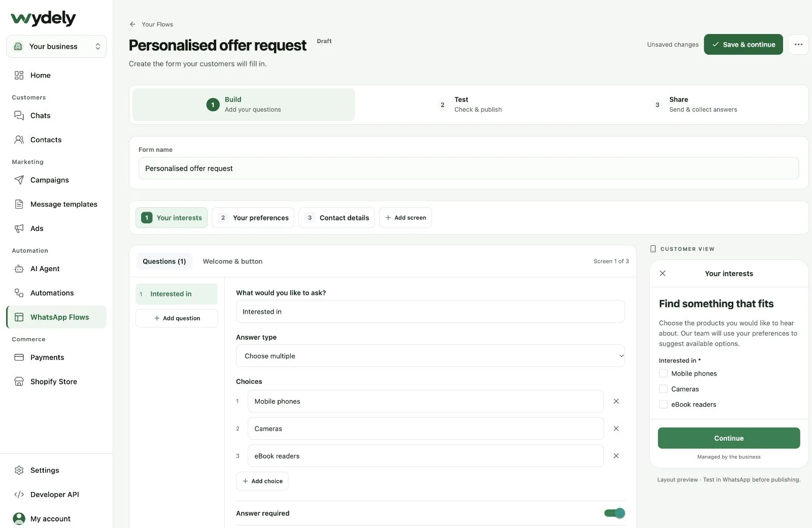Open Automations sidebar icon

pos(19,293)
